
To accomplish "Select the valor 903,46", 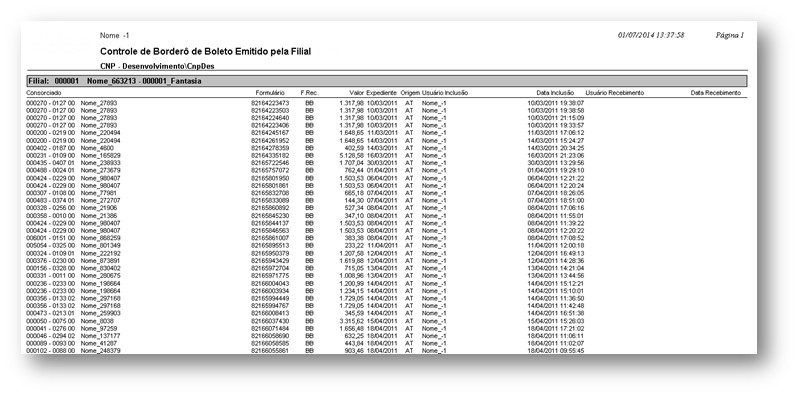I will (354, 351).
